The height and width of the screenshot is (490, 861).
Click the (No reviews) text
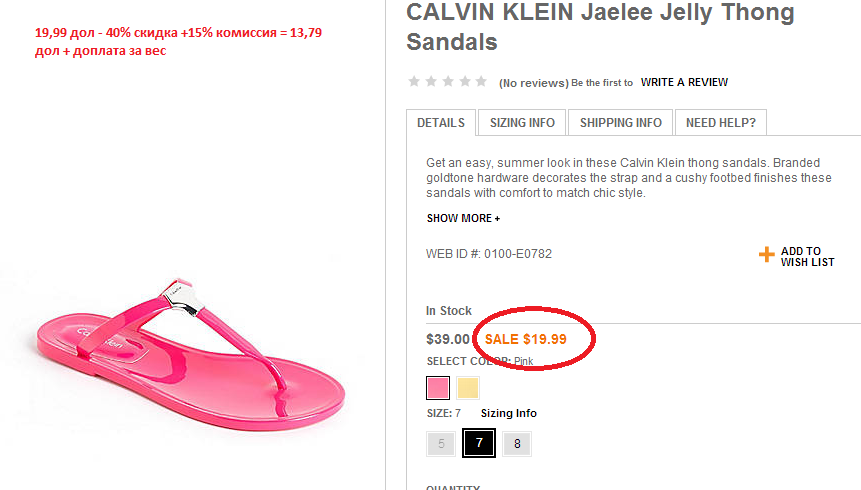point(533,83)
